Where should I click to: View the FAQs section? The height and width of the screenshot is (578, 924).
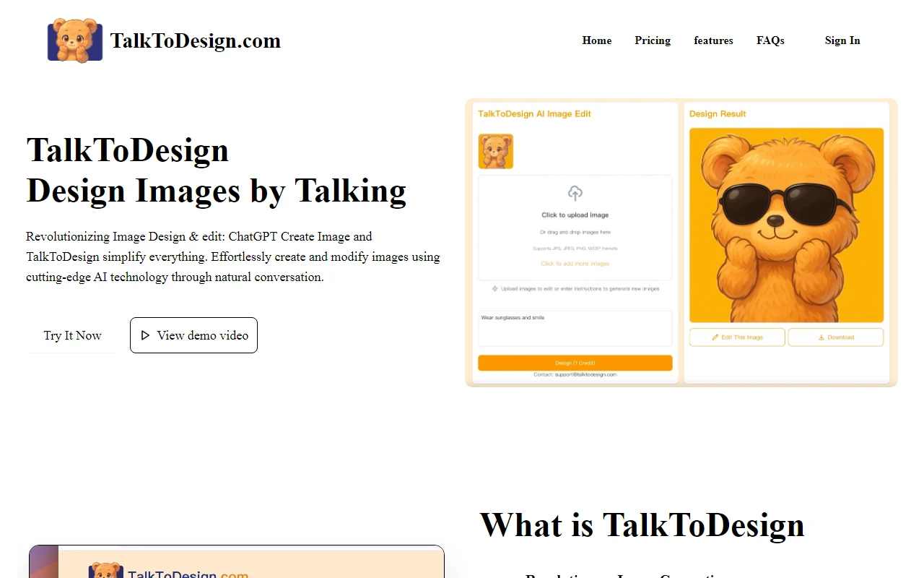pyautogui.click(x=770, y=40)
